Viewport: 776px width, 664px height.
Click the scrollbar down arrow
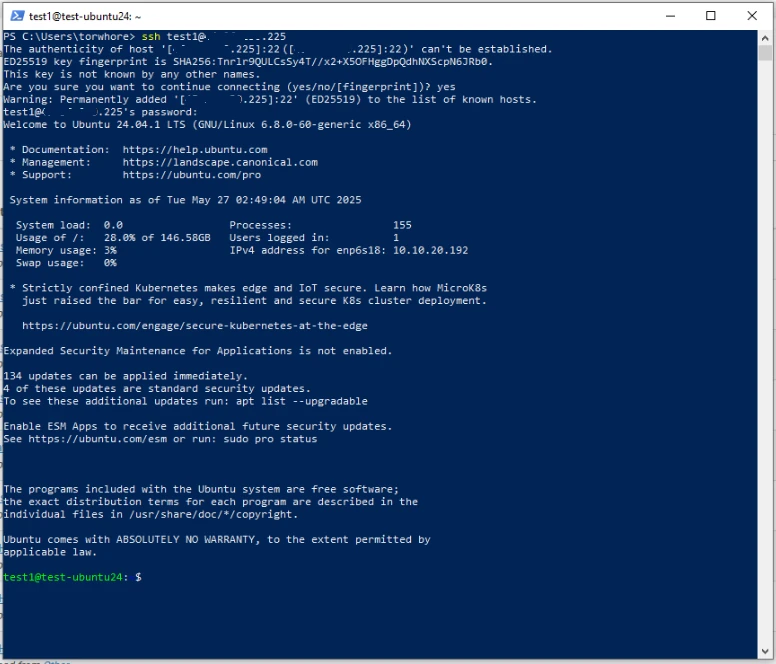[766, 647]
